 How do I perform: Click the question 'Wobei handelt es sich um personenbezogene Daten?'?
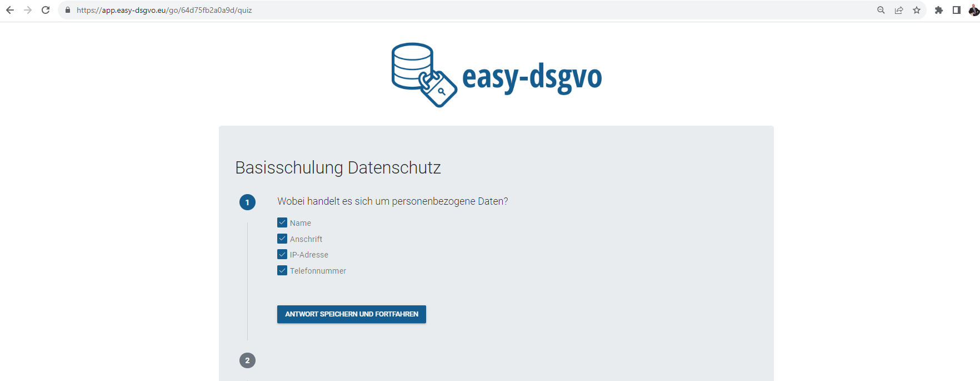tap(393, 201)
